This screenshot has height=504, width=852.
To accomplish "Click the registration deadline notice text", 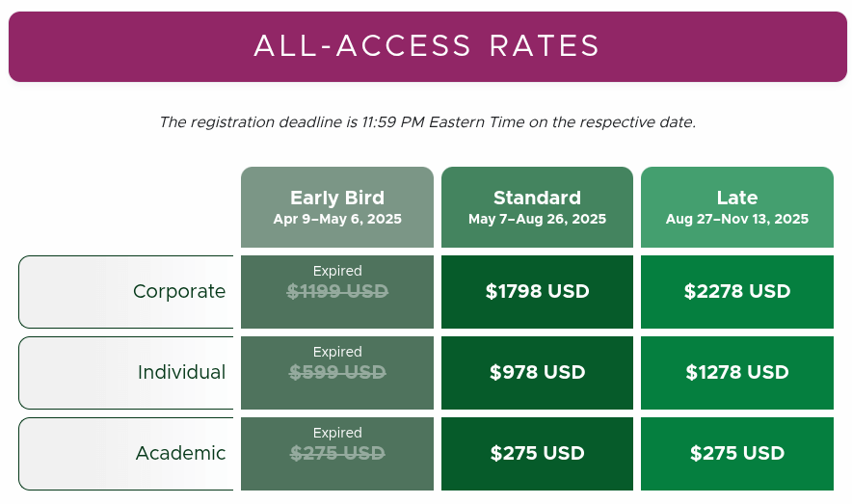I will (x=427, y=122).
